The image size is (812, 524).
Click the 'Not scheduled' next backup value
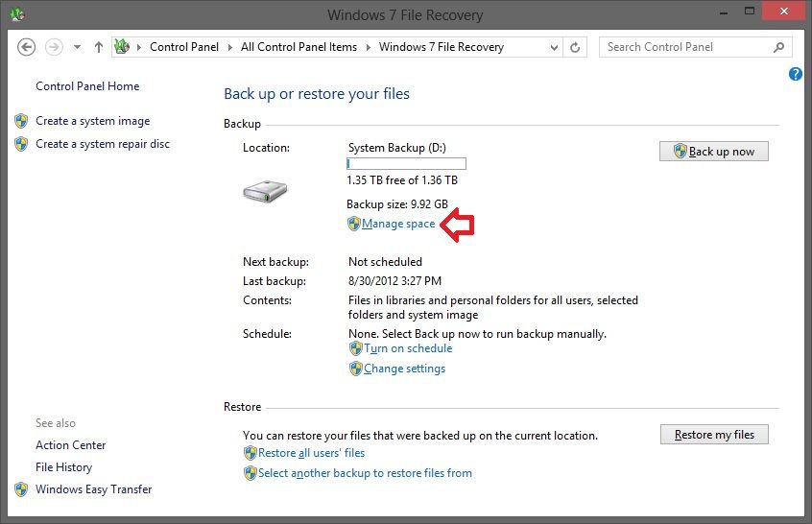[385, 262]
